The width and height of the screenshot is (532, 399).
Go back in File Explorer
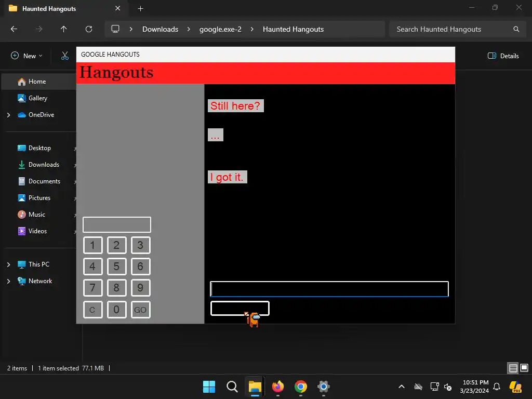(14, 29)
